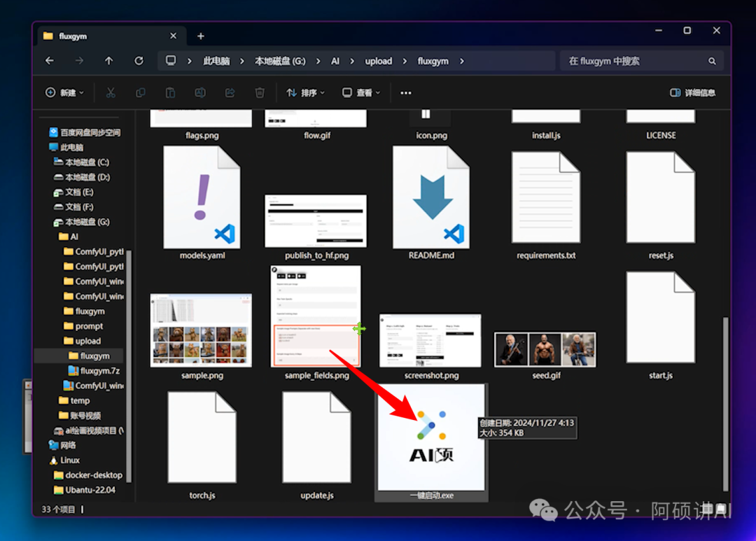The image size is (756, 541).
Task: Open Ubuntu-22.04 under Linux
Action: [85, 490]
